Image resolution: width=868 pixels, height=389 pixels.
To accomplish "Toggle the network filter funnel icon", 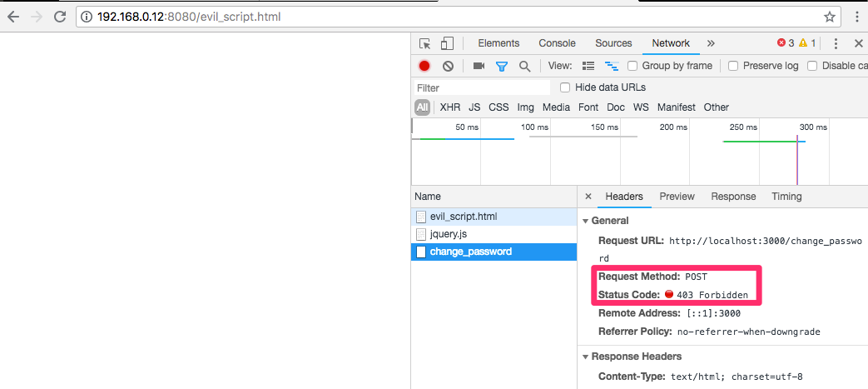I will click(502, 67).
